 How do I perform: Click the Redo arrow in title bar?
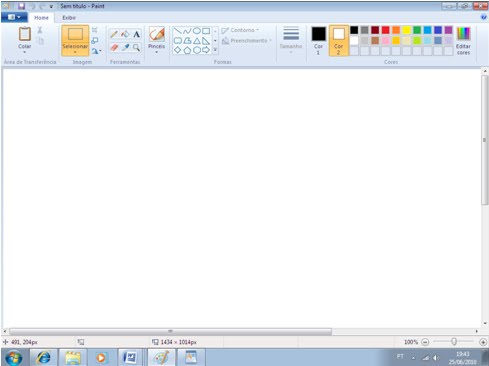click(42, 6)
